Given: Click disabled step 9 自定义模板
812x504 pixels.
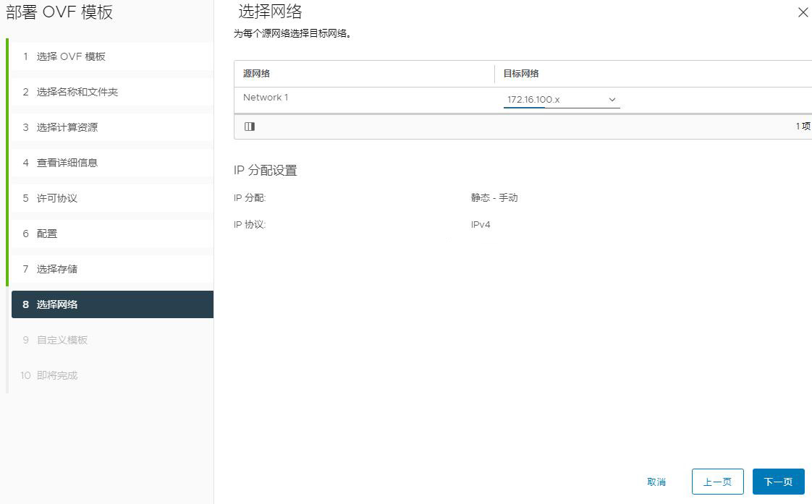Looking at the screenshot, I should point(62,340).
